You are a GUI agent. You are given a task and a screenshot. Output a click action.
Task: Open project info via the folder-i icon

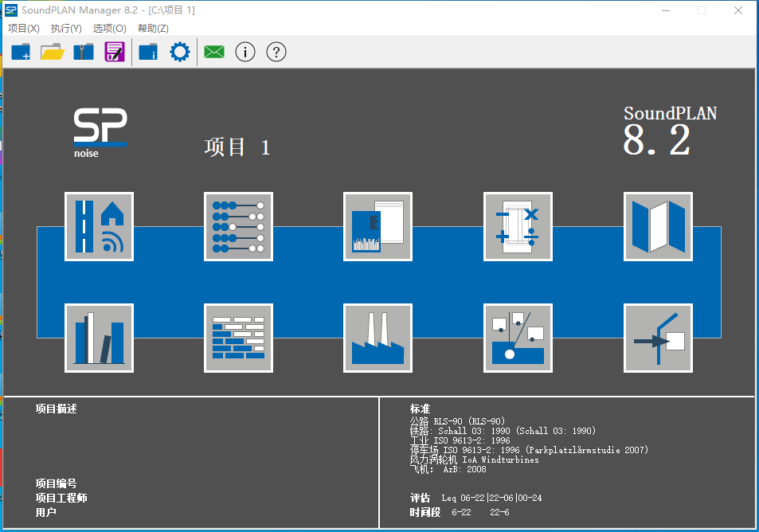tap(147, 51)
